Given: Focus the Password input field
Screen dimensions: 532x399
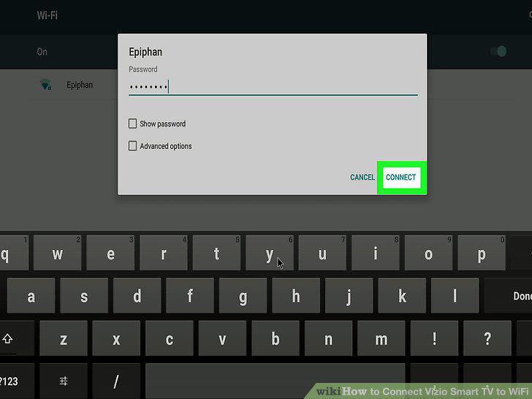Looking at the screenshot, I should 273,87.
